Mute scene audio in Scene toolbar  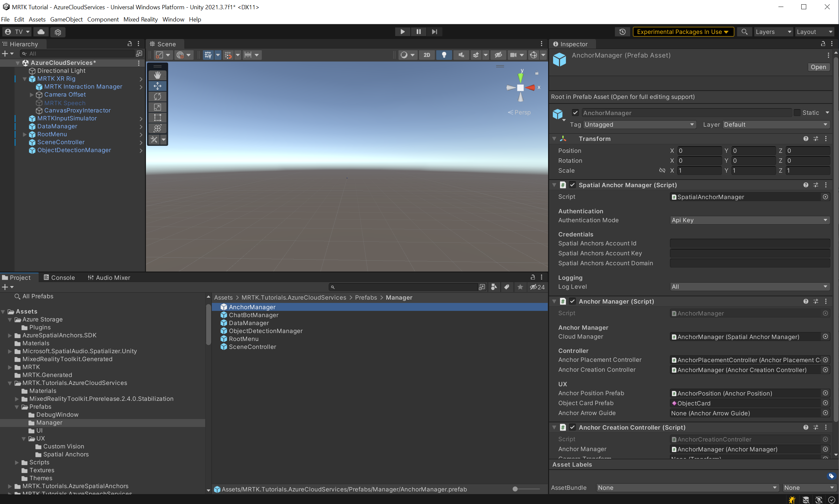coord(461,55)
